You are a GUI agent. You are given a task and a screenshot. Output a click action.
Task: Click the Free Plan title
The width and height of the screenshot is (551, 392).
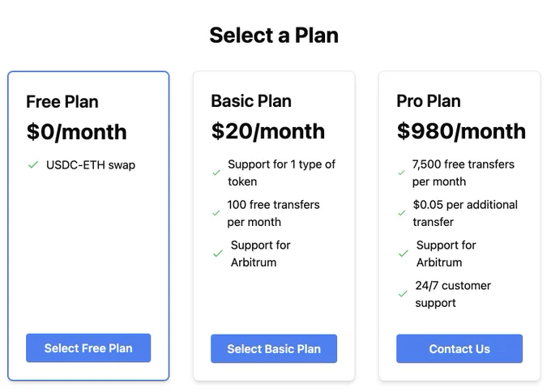point(62,102)
